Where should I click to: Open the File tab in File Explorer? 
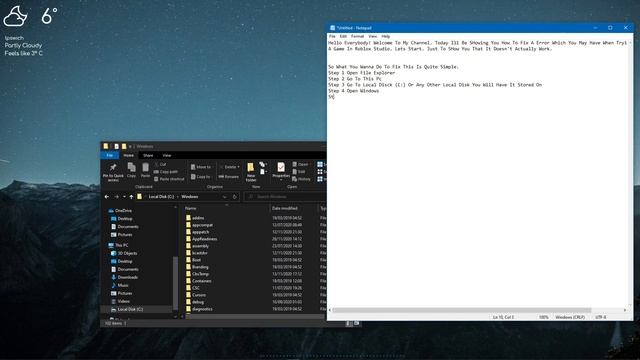(109, 156)
